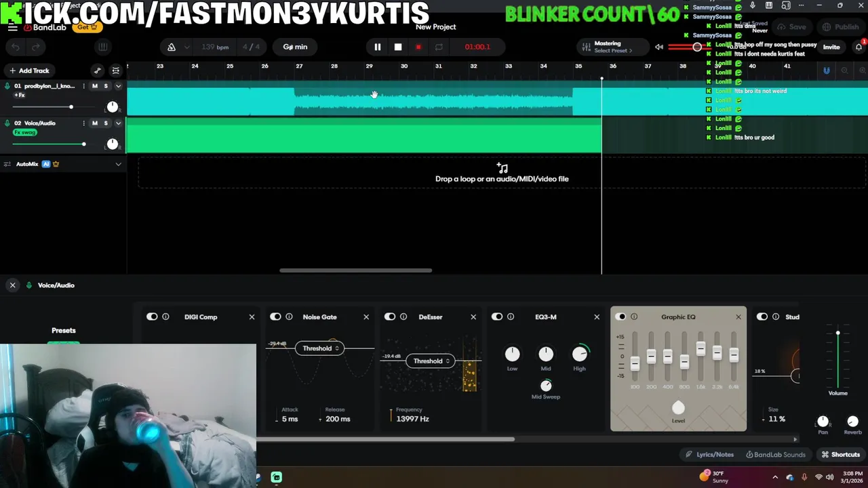Open track 01 three-dot options menu
Screen dimensions: 868x488
click(84, 86)
